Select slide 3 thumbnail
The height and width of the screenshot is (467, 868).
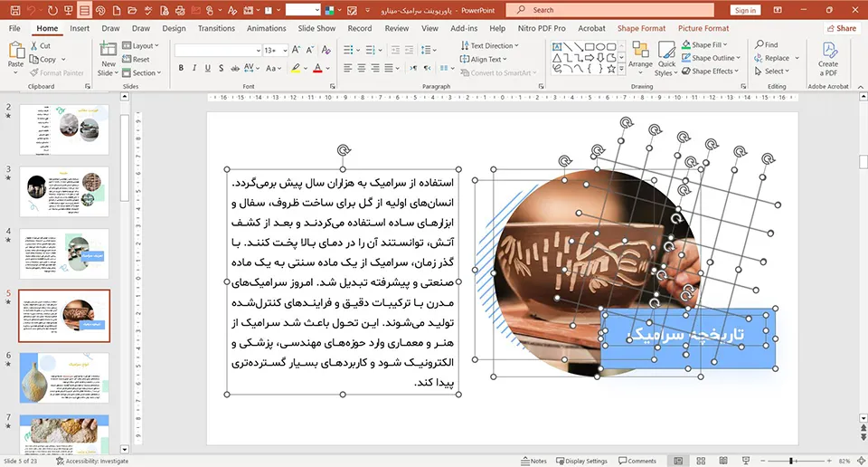pyautogui.click(x=64, y=192)
